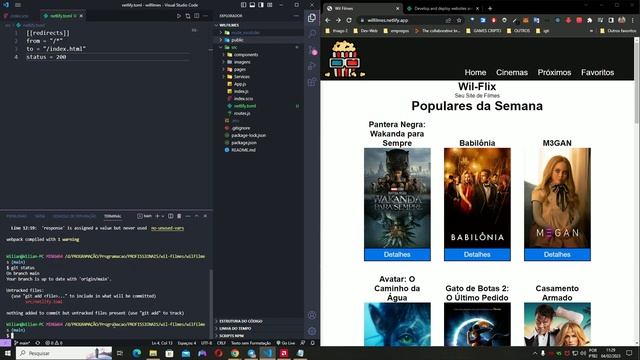Open package.json in the explorer
Image resolution: width=640 pixels, height=360 pixels.
click(260, 142)
